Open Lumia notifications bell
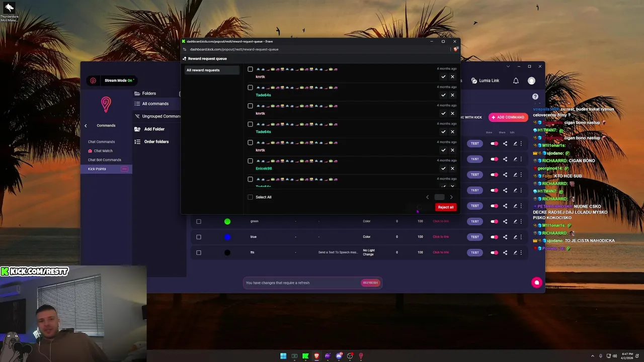The height and width of the screenshot is (362, 644). (516, 80)
